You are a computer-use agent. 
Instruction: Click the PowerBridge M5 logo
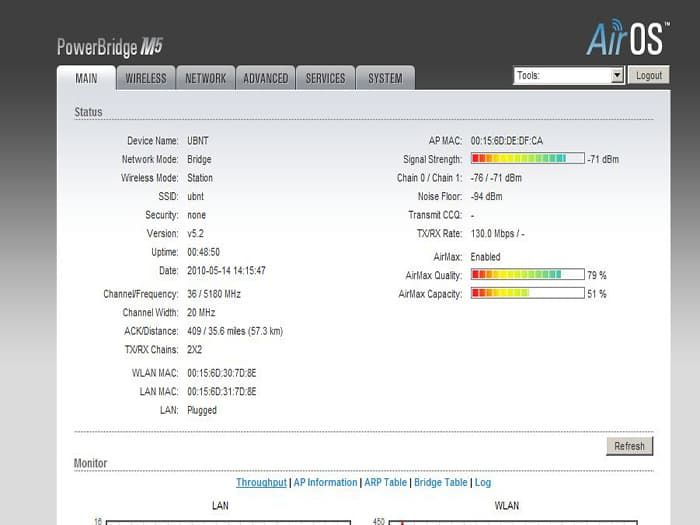(110, 47)
